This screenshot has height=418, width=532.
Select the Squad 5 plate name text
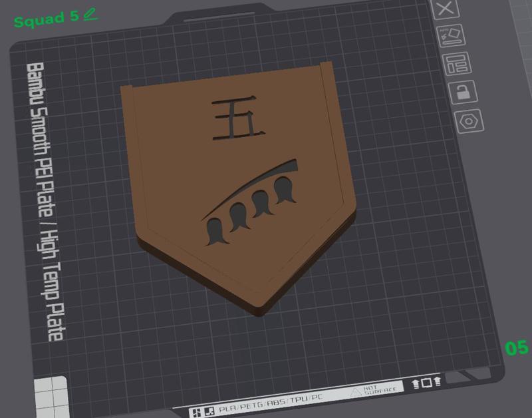[x=47, y=19]
